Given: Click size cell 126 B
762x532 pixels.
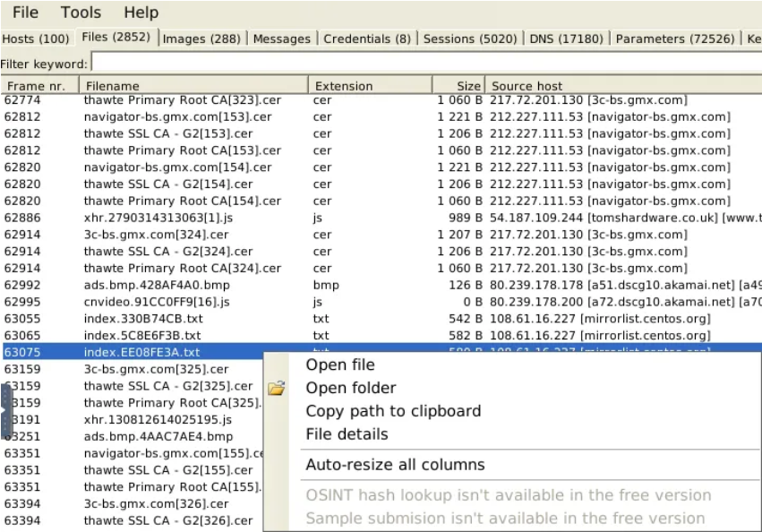Looking at the screenshot, I should pyautogui.click(x=465, y=285).
